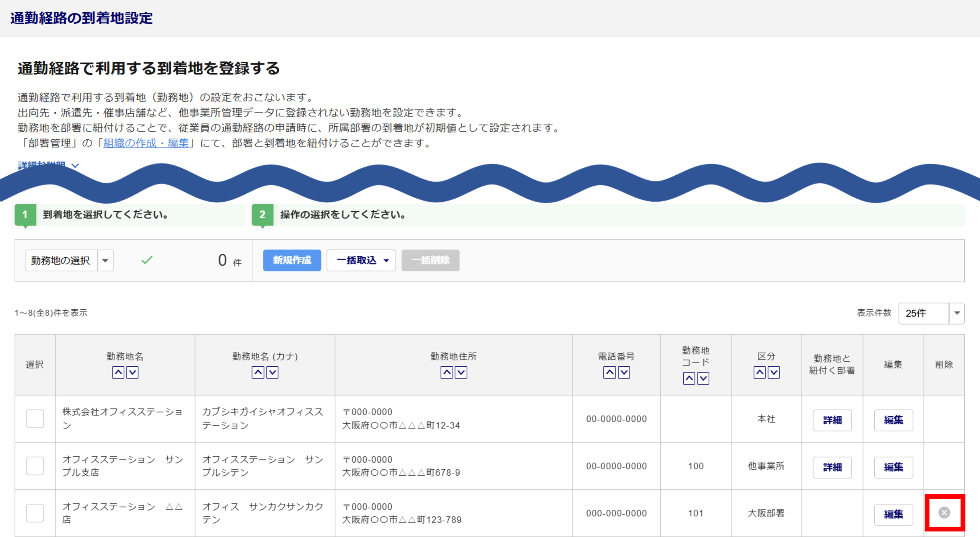Open the 一括取込 dropdown button

[x=361, y=260]
